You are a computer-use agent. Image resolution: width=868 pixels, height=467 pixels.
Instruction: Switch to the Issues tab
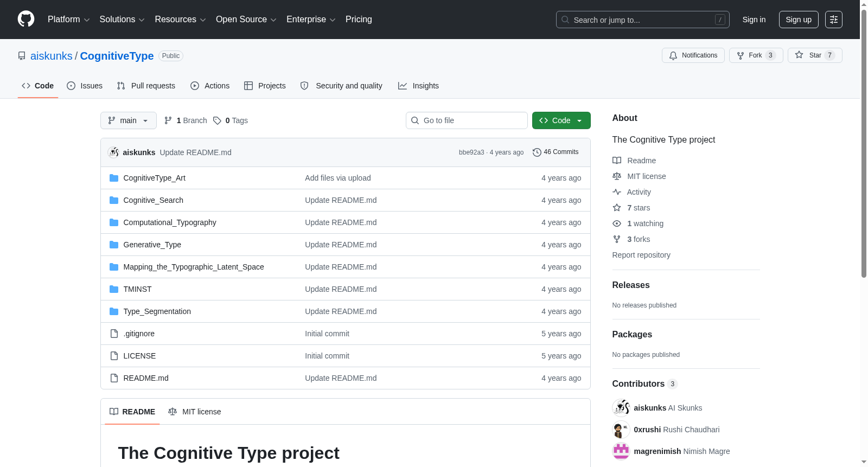pyautogui.click(x=85, y=86)
